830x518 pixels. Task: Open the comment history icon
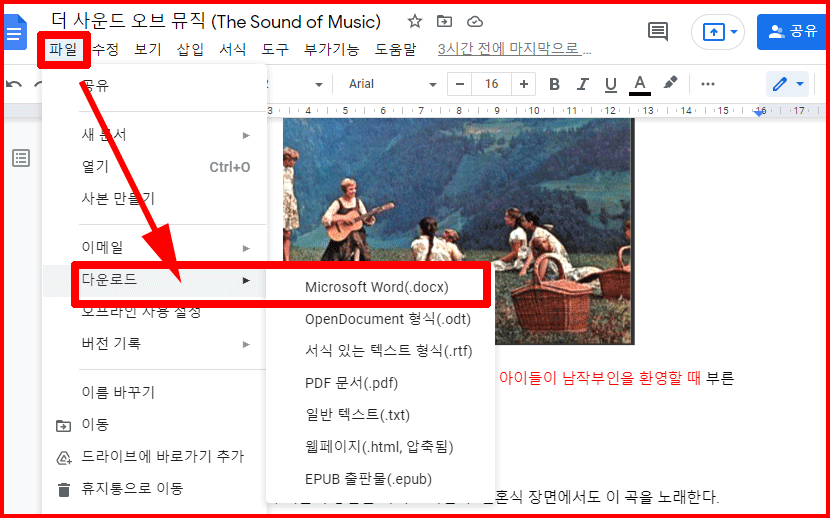click(x=658, y=32)
